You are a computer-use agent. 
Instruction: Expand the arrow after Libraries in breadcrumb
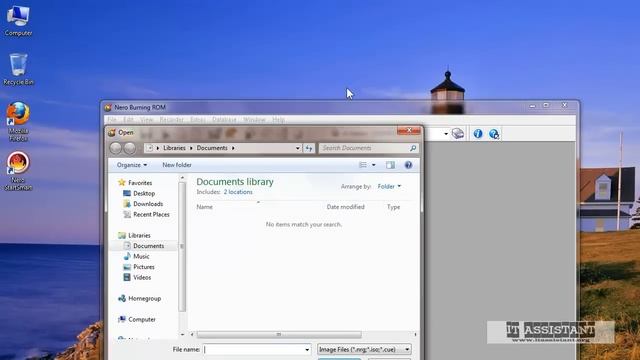pyautogui.click(x=191, y=148)
